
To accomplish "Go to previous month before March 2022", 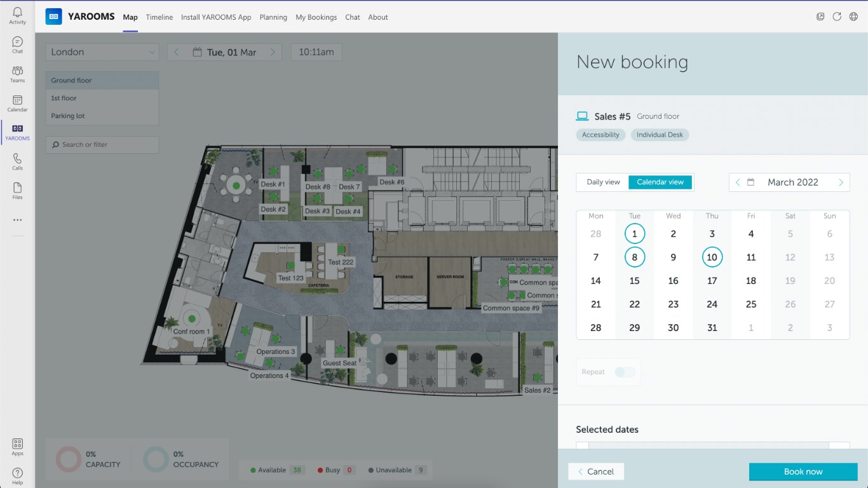I will 738,182.
